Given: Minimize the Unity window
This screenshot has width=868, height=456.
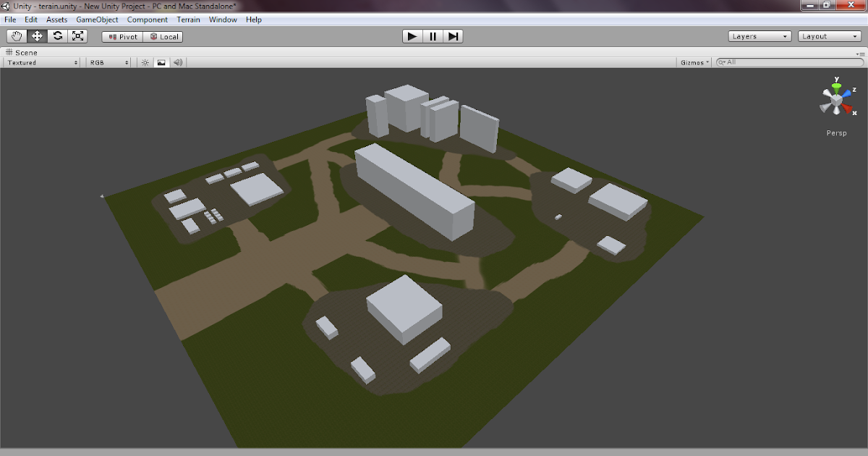Looking at the screenshot, I should pos(810,5).
